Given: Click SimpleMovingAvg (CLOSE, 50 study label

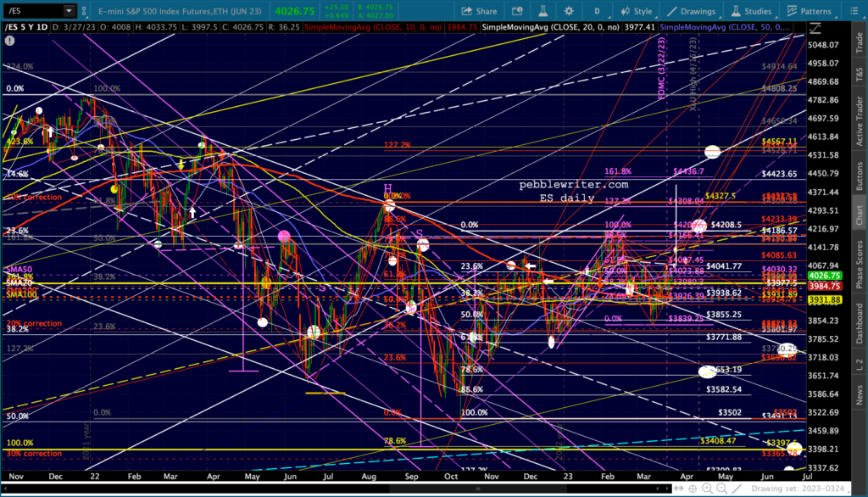Looking at the screenshot, I should click(x=726, y=27).
